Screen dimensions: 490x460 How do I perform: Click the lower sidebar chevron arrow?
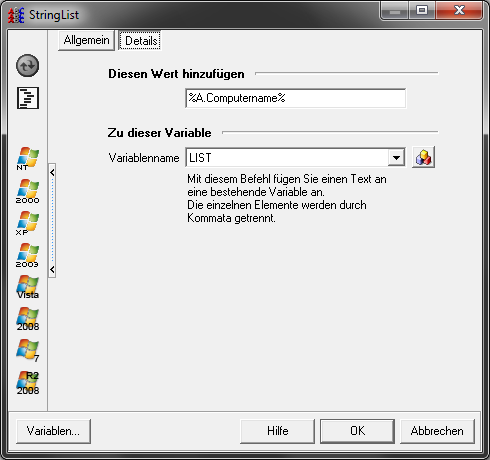[52, 269]
